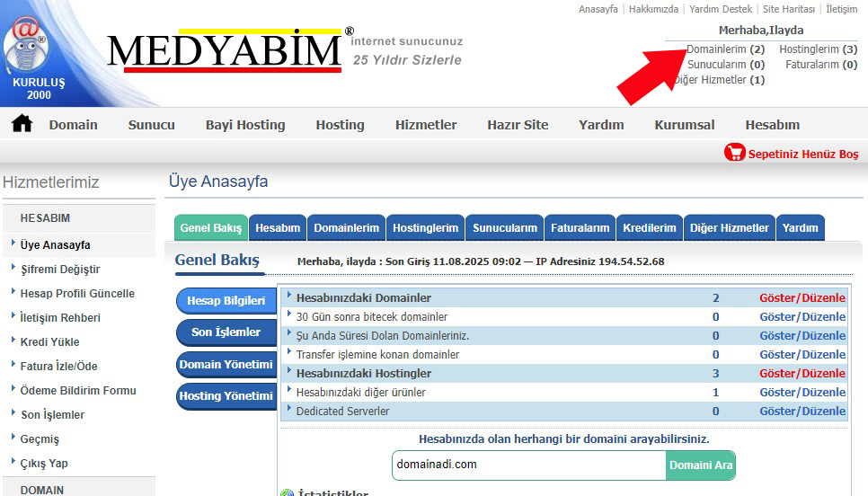Open the Kurumsal menu
Screen dimensions: 868x496
click(684, 125)
